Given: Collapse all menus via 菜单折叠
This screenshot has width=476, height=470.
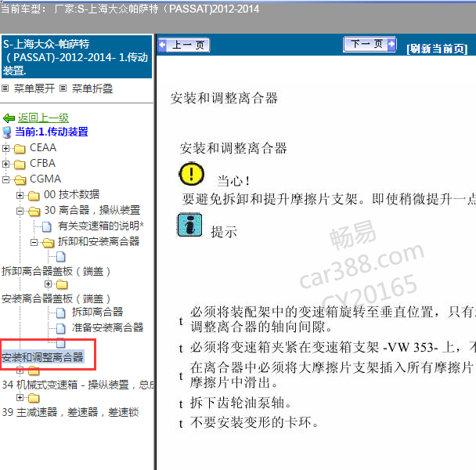Looking at the screenshot, I should tap(92, 89).
